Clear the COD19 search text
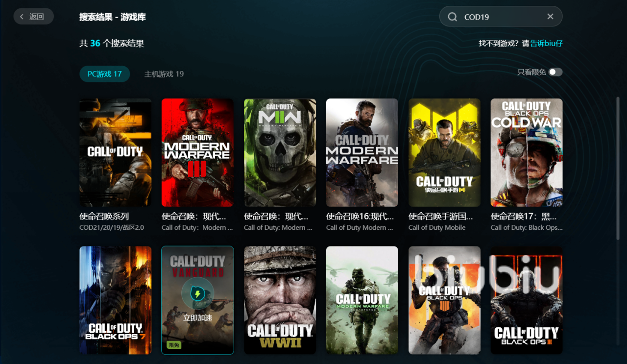Viewport: 627px width, 364px height. [550, 17]
